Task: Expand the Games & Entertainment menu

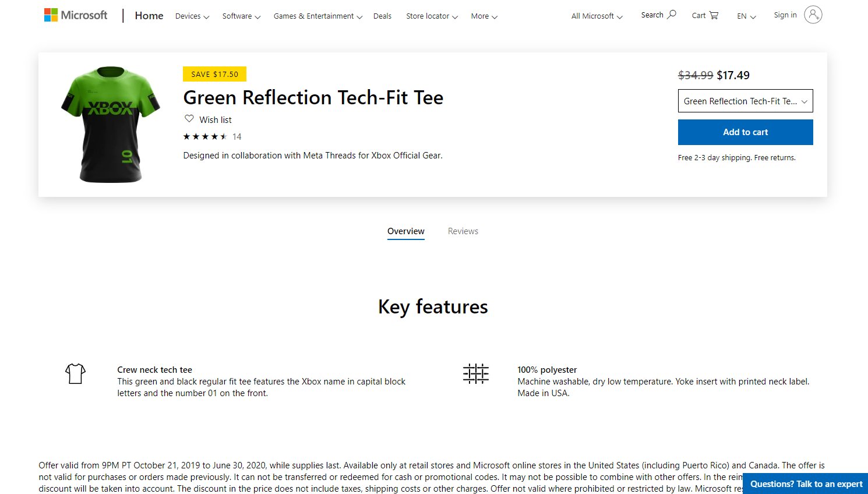Action: pos(318,16)
